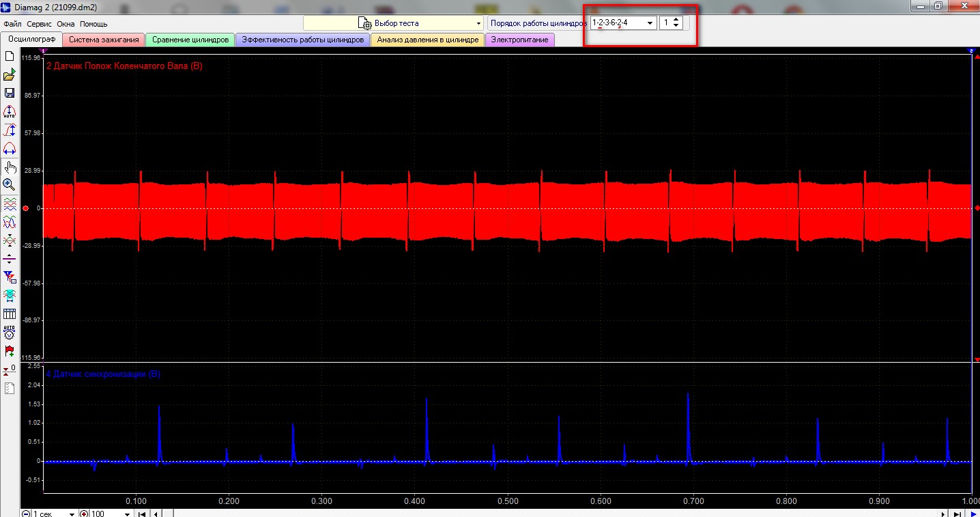Viewport: 980px width, 517px height.
Task: Click the channel label Датчик синхронизации
Action: coord(103,374)
